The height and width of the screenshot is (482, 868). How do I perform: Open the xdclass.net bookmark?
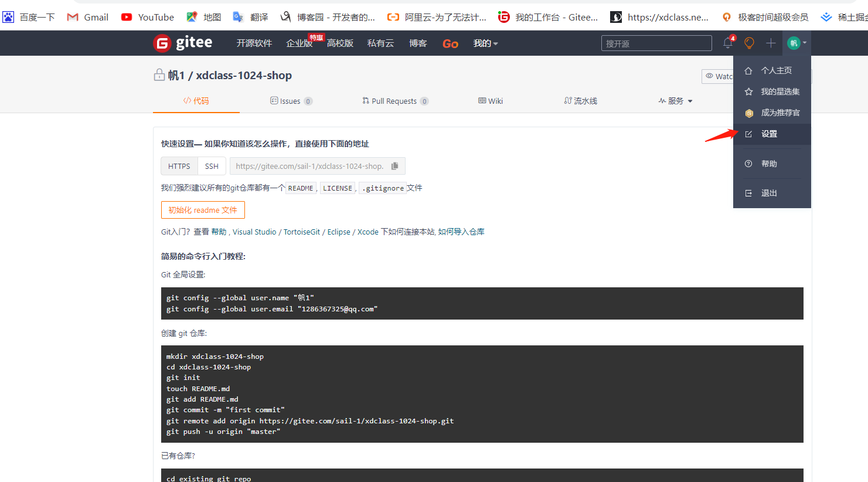[659, 17]
